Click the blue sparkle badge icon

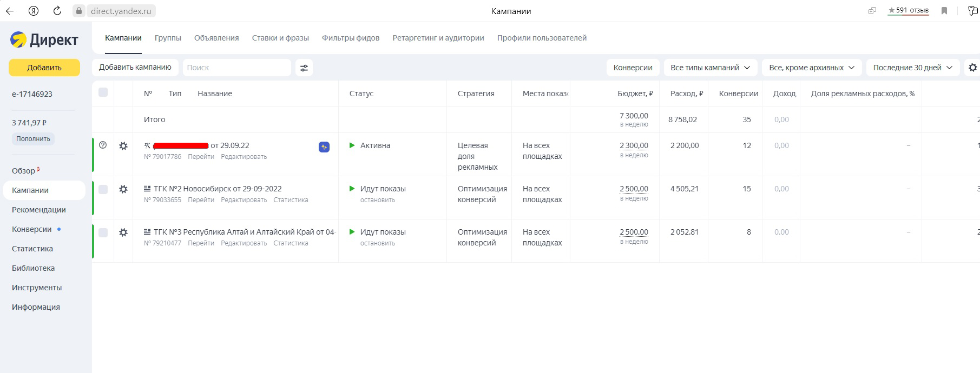click(324, 147)
